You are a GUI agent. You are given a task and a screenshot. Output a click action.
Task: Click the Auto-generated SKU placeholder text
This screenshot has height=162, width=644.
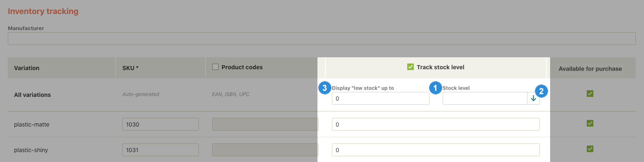click(140, 94)
